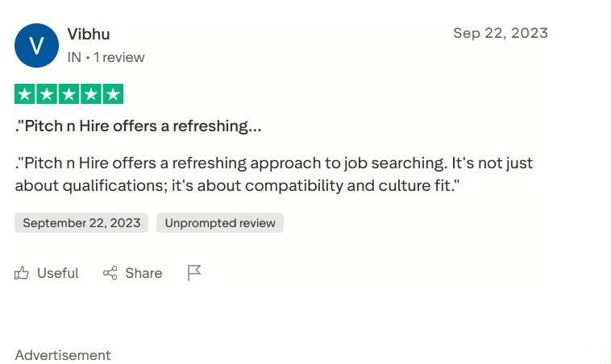Mark the review as Useful via its label
This screenshot has height=364, width=611.
[58, 273]
